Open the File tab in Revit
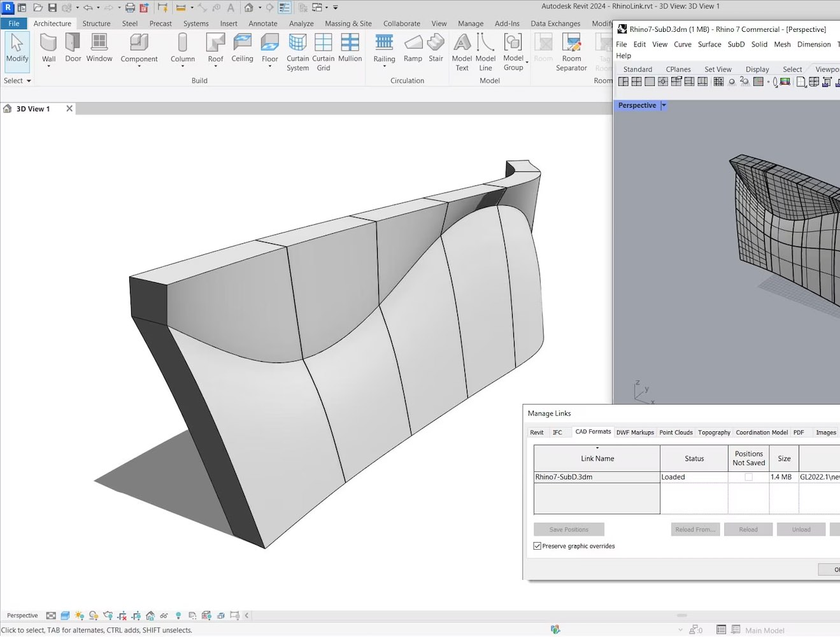Screen dimensions: 840x637 (14, 24)
